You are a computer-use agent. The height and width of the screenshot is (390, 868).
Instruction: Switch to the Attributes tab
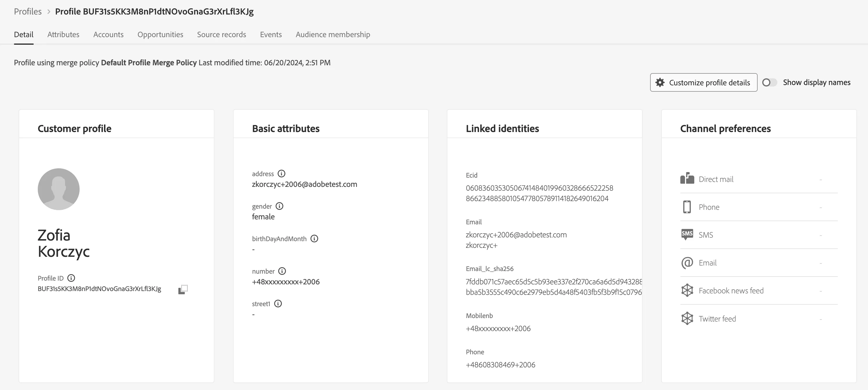click(x=63, y=34)
